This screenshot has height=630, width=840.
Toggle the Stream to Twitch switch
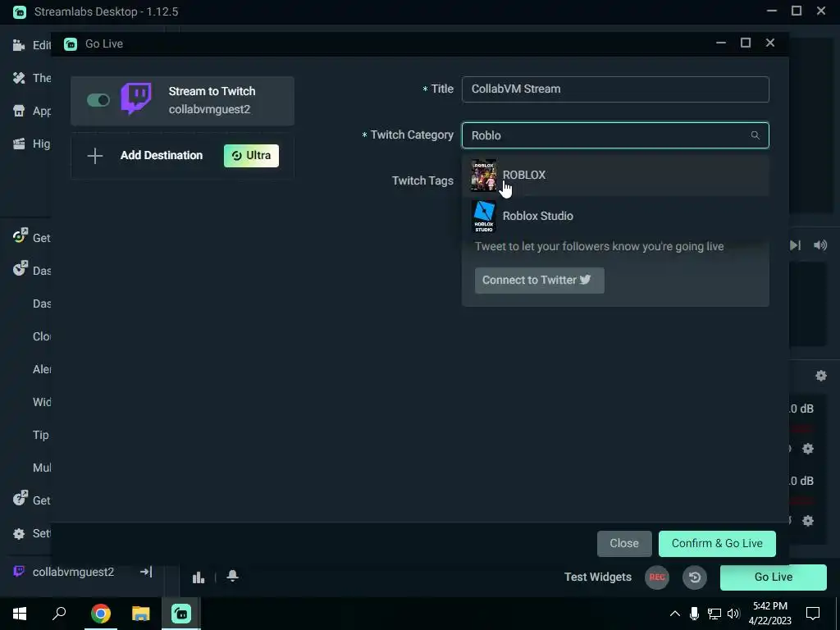98,100
